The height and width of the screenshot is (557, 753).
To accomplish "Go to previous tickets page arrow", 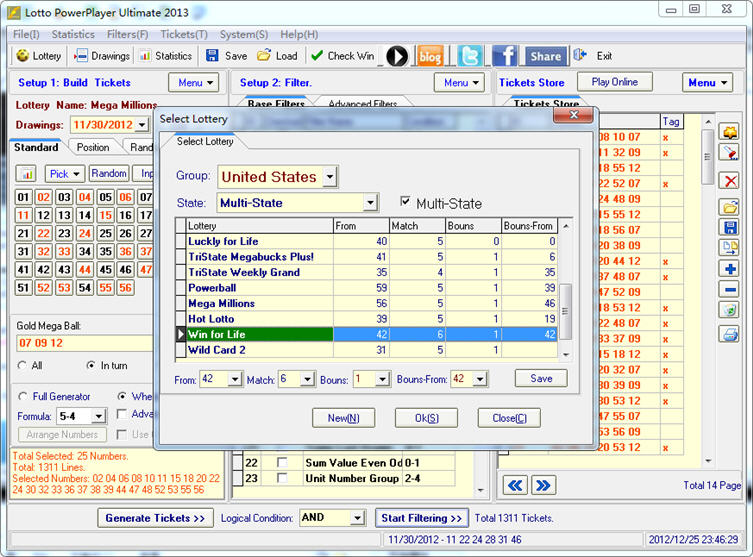I will click(x=515, y=485).
